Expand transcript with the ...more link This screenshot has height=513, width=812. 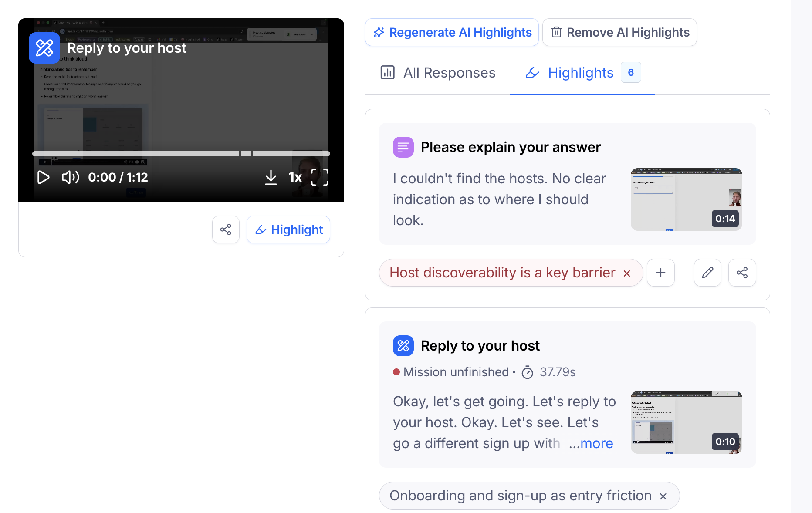pos(591,443)
